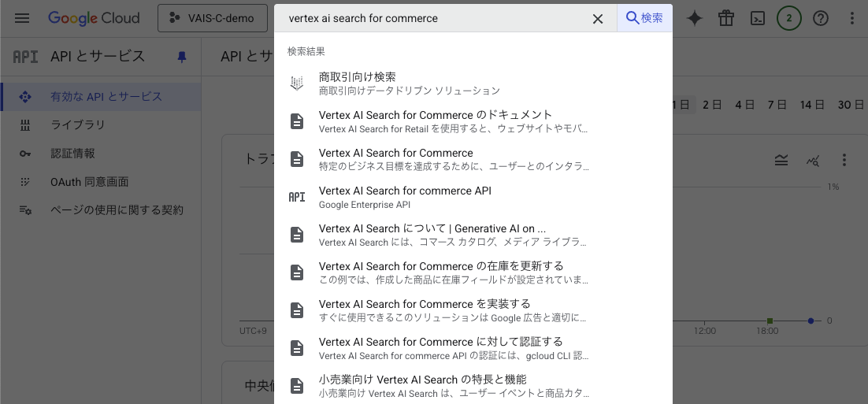This screenshot has width=868, height=404.
Task: Open Vertex AI Search for Commerce のドキュメント result
Action: click(x=473, y=121)
